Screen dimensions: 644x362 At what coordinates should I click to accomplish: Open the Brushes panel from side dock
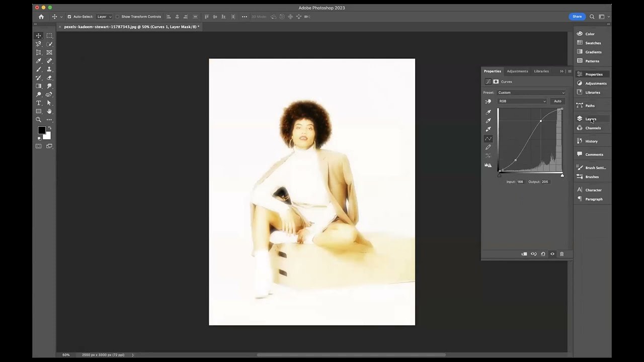tap(592, 177)
